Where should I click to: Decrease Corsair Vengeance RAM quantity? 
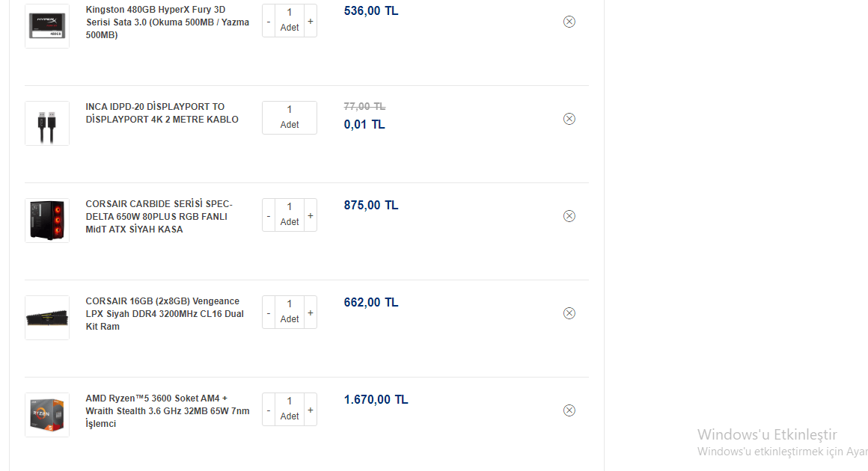click(x=269, y=313)
